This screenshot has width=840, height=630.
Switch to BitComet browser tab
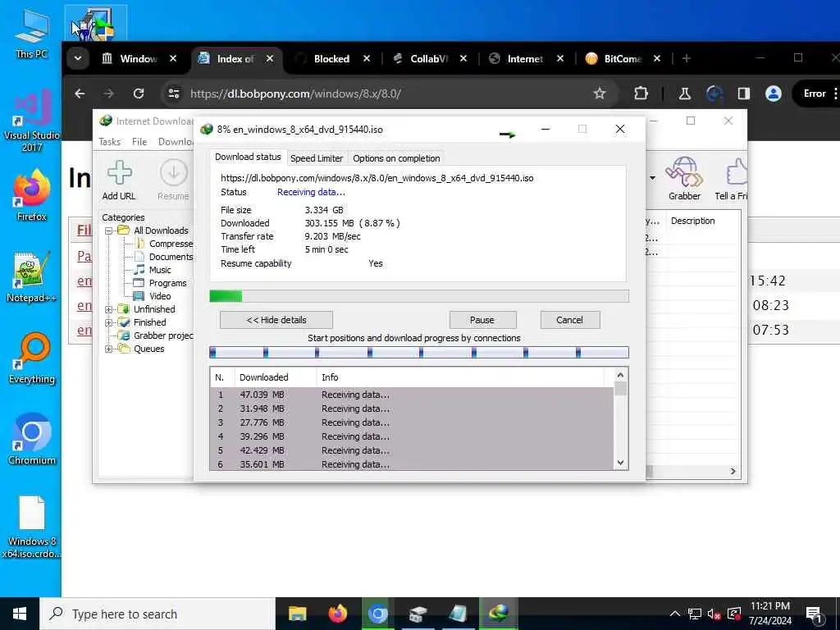click(x=622, y=59)
